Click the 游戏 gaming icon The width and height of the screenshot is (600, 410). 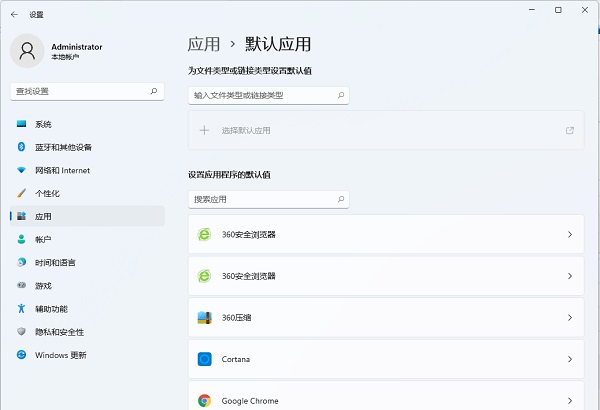[x=21, y=285]
